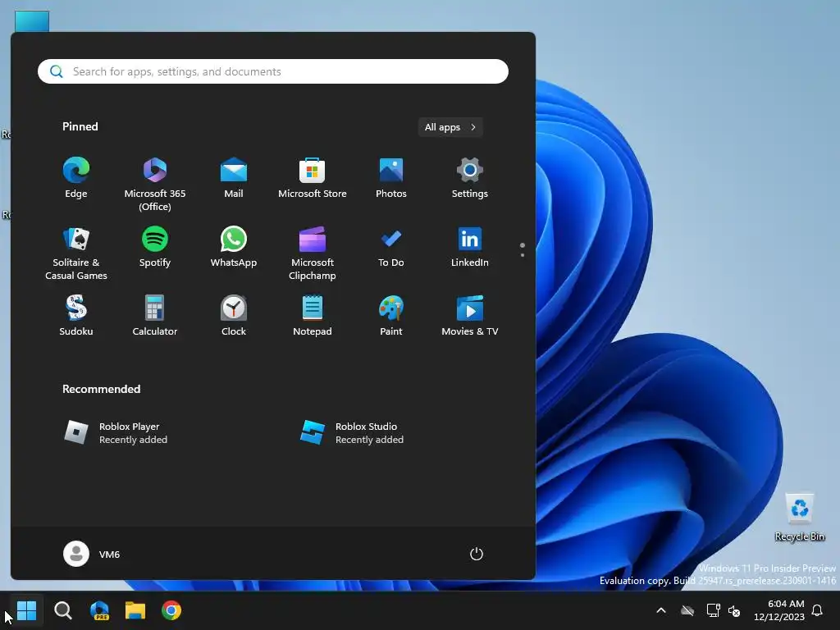Image resolution: width=840 pixels, height=630 pixels.
Task: Launch Movies & TV
Action: pyautogui.click(x=470, y=316)
